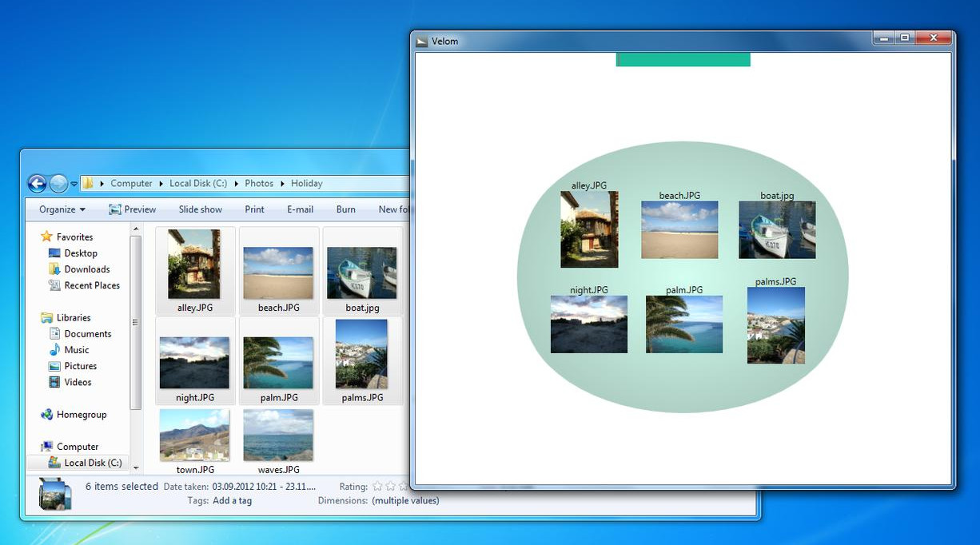The image size is (980, 545).
Task: Maximize the Velom window
Action: pos(905,38)
